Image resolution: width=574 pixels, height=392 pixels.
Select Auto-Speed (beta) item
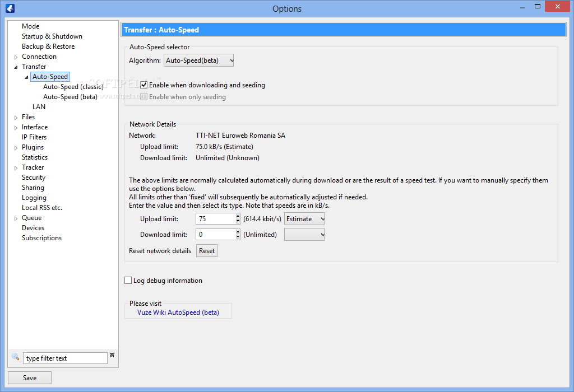coord(70,96)
